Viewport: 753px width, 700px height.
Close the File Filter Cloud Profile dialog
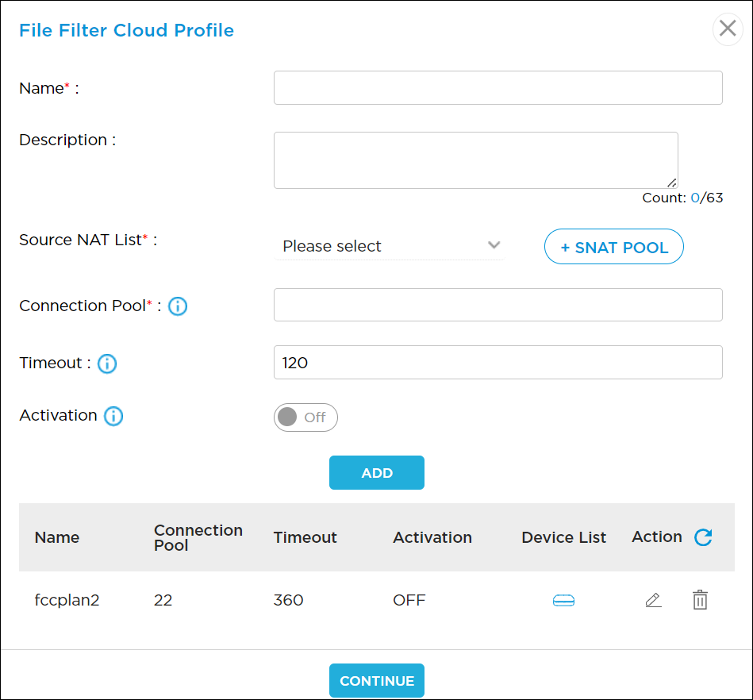pyautogui.click(x=728, y=29)
